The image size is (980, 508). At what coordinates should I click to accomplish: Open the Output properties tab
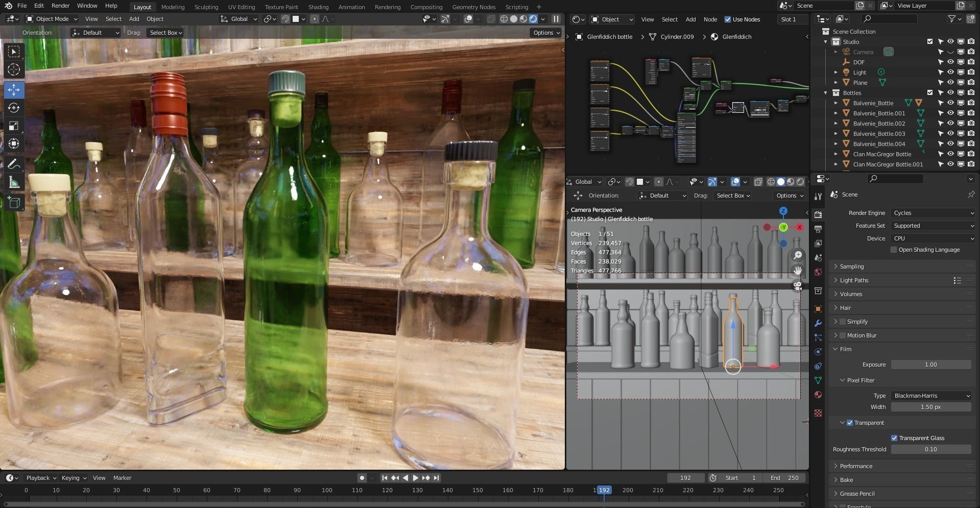(818, 229)
